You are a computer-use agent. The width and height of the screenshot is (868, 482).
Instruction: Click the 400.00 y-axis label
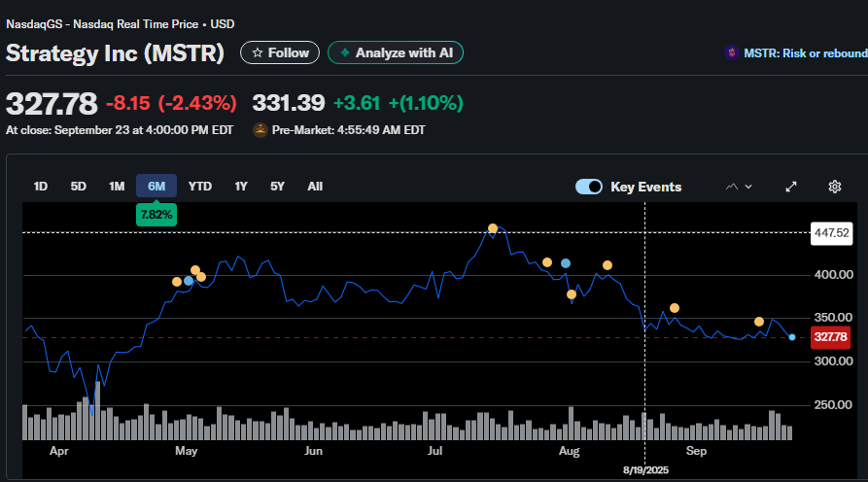833,274
